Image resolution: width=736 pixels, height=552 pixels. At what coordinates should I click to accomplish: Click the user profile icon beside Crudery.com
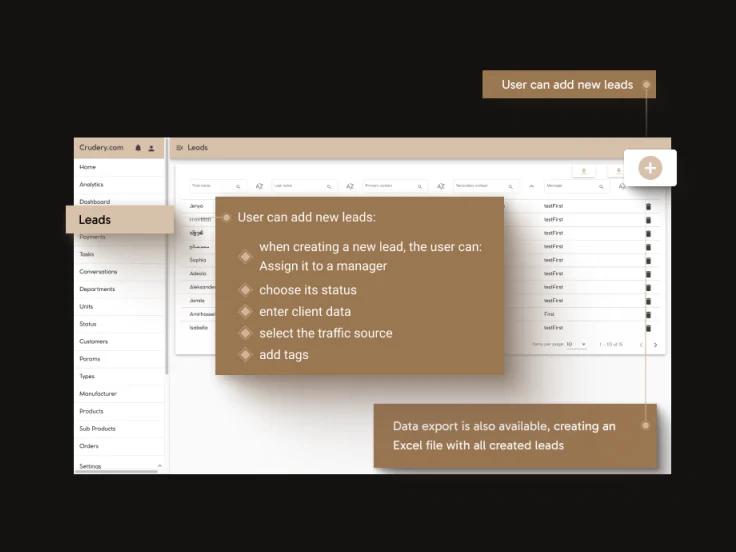point(152,148)
